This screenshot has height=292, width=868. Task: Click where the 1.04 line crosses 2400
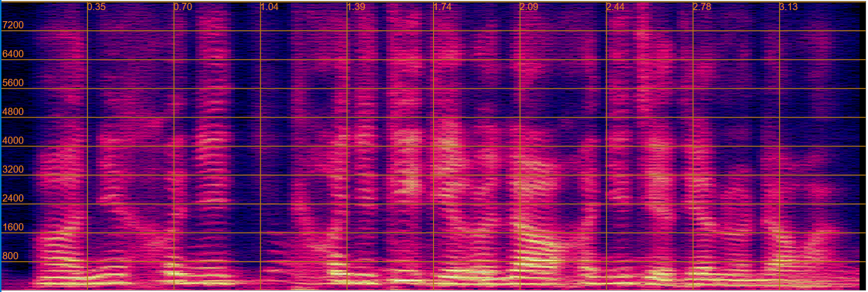click(260, 204)
